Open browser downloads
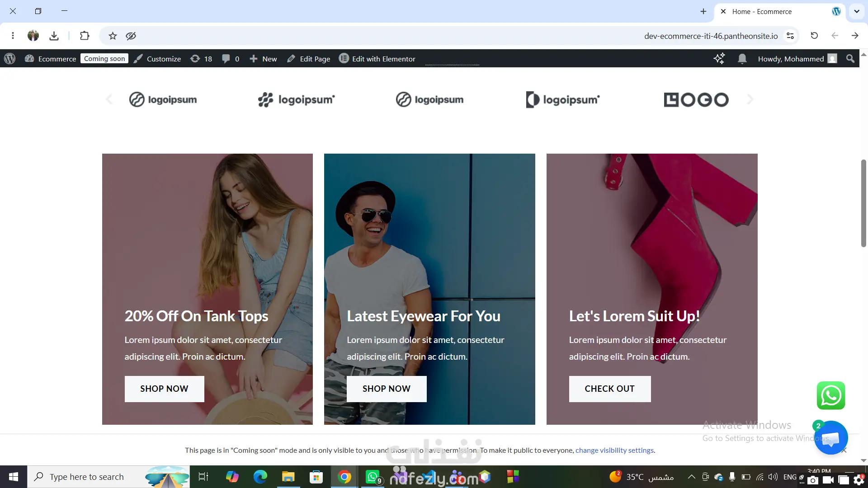The height and width of the screenshot is (488, 868). coord(54,36)
